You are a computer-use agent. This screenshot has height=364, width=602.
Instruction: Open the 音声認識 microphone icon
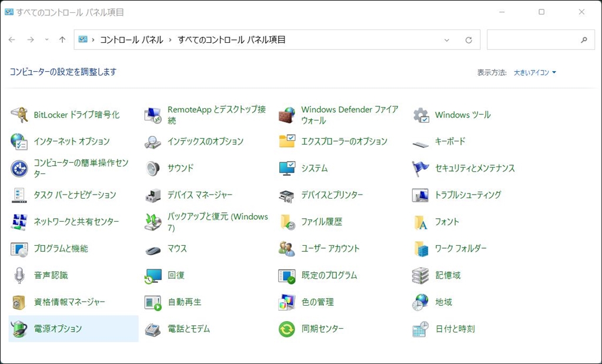(19, 275)
